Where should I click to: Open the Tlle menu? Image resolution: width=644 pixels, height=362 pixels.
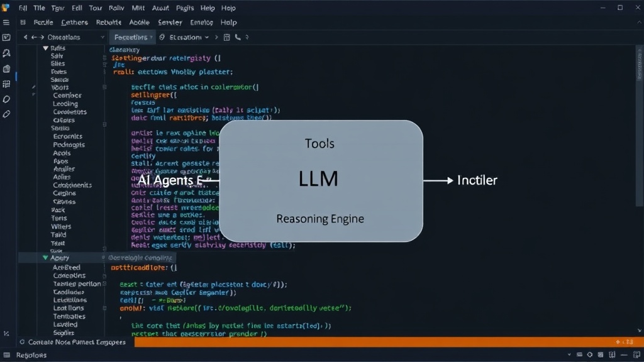pos(39,8)
